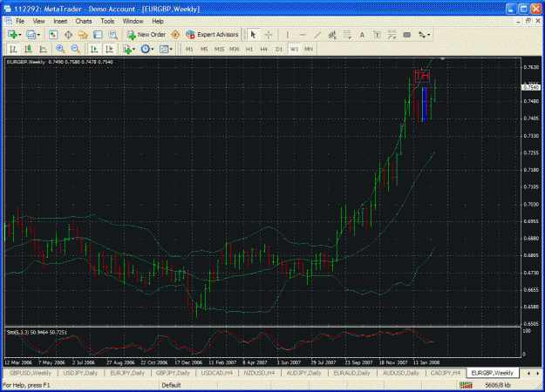Set timeframe to MN monthly
The image size is (545, 392).
[309, 49]
